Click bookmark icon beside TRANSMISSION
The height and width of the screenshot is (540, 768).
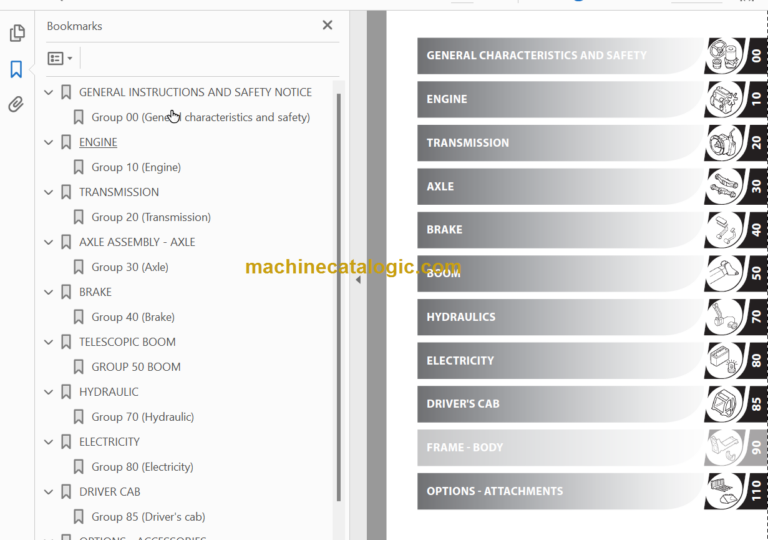tap(66, 192)
